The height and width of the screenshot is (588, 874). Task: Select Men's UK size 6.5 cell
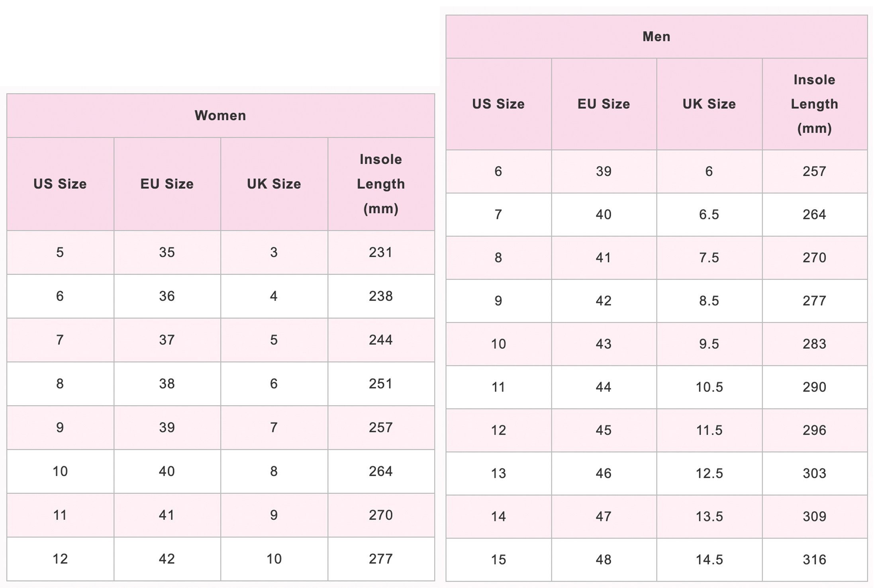click(x=709, y=215)
